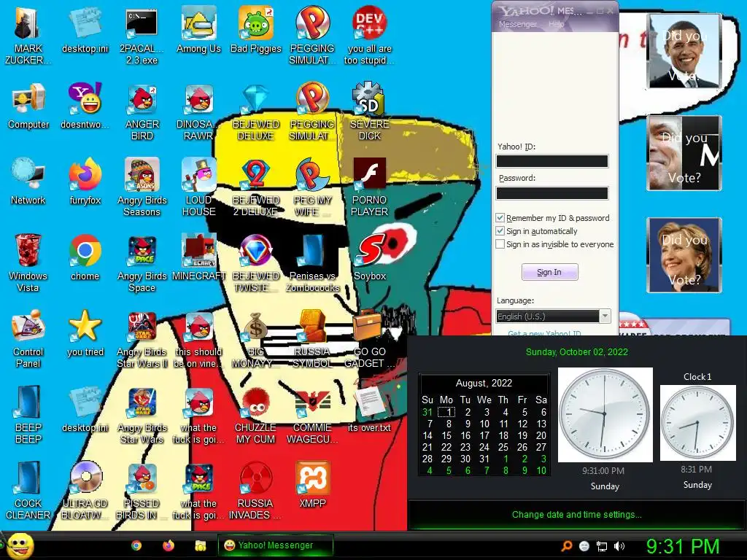Click the speaker volume tray icon
This screenshot has width=747, height=560.
pos(619,546)
